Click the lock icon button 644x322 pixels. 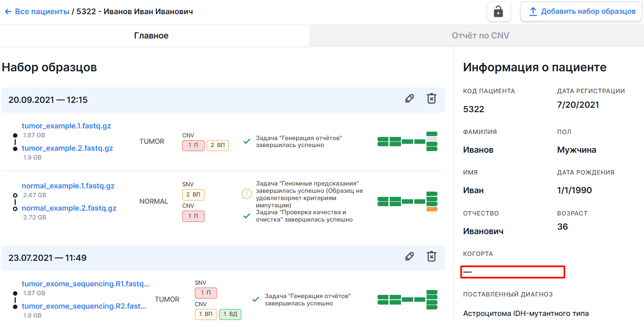(x=499, y=11)
